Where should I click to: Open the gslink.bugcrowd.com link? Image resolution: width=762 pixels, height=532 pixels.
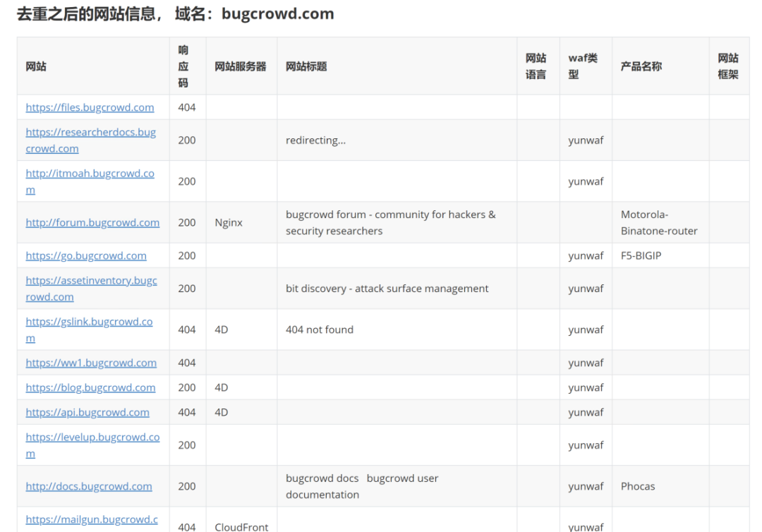(89, 330)
